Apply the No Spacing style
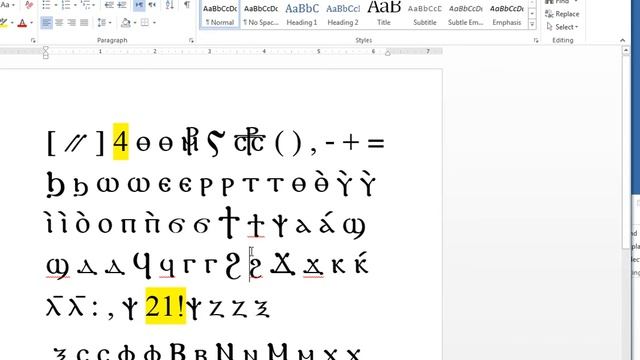Screen dimensions: 640x360 coord(261,15)
